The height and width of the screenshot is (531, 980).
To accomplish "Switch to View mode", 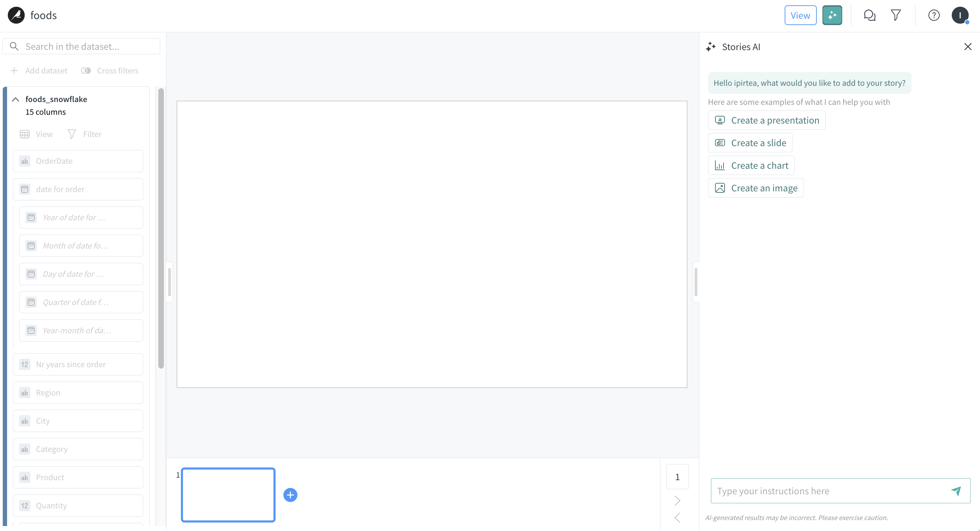I will [800, 15].
